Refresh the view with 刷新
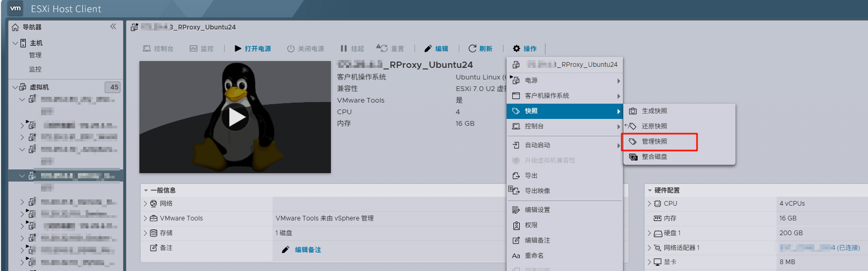The image size is (868, 271). coord(480,48)
